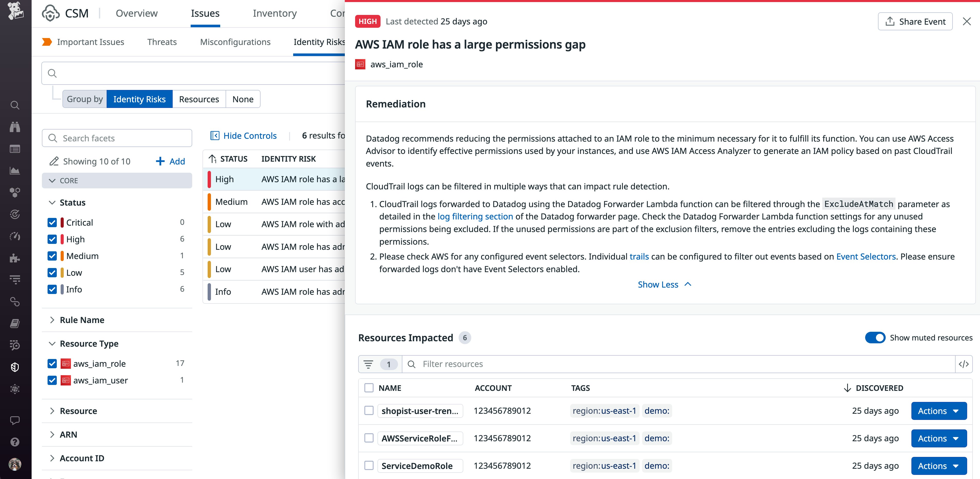The width and height of the screenshot is (980, 479).
Task: Enable Show muted resources toggle
Action: [876, 337]
